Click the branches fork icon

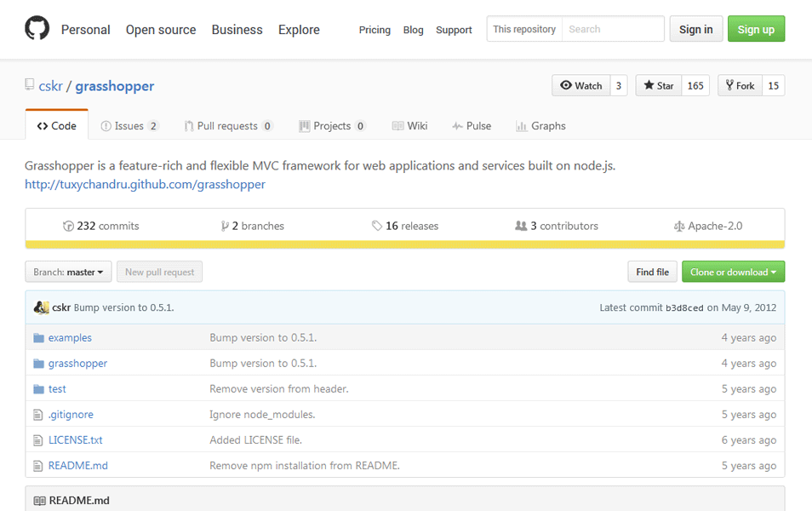coord(225,226)
